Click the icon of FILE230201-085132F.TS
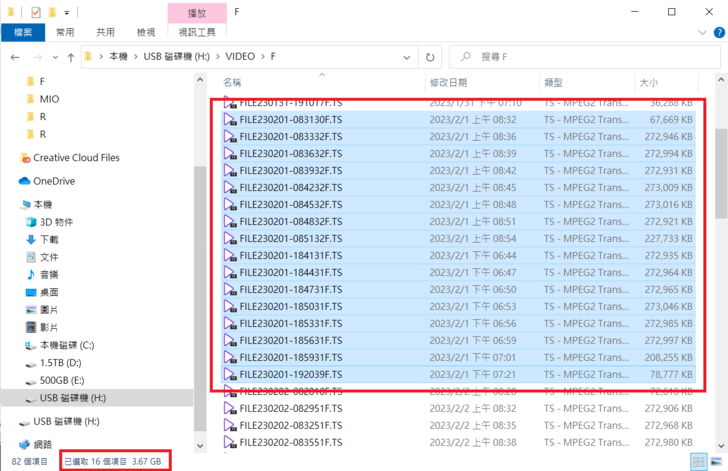 230,239
